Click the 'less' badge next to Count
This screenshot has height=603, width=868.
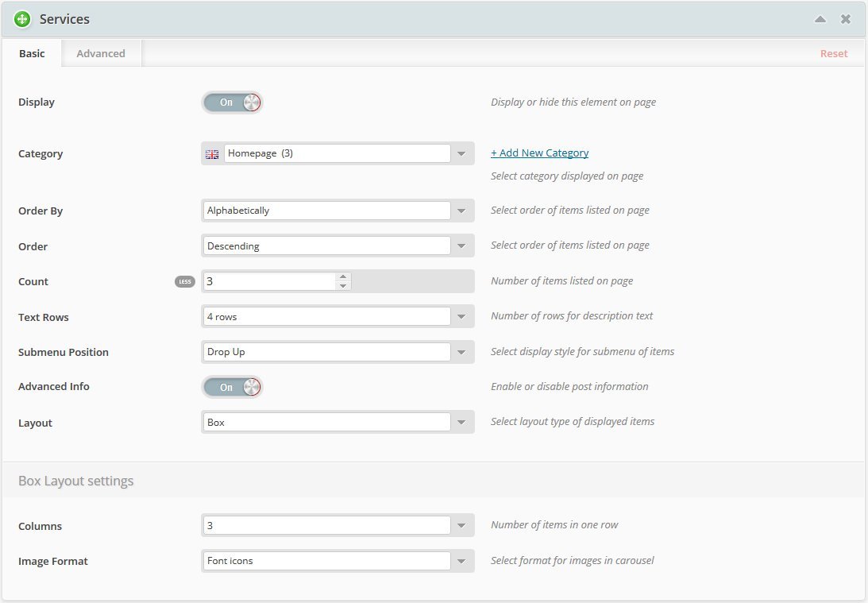click(x=184, y=281)
